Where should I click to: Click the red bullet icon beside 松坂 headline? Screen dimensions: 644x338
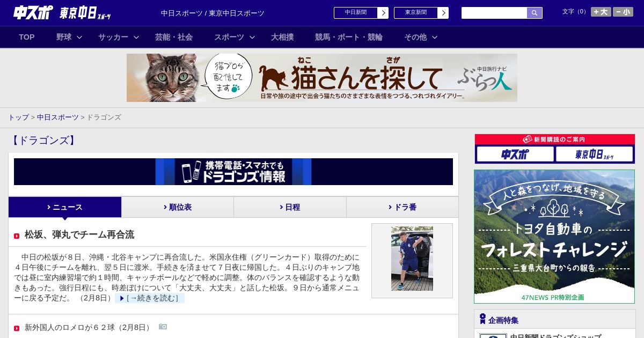pyautogui.click(x=17, y=236)
